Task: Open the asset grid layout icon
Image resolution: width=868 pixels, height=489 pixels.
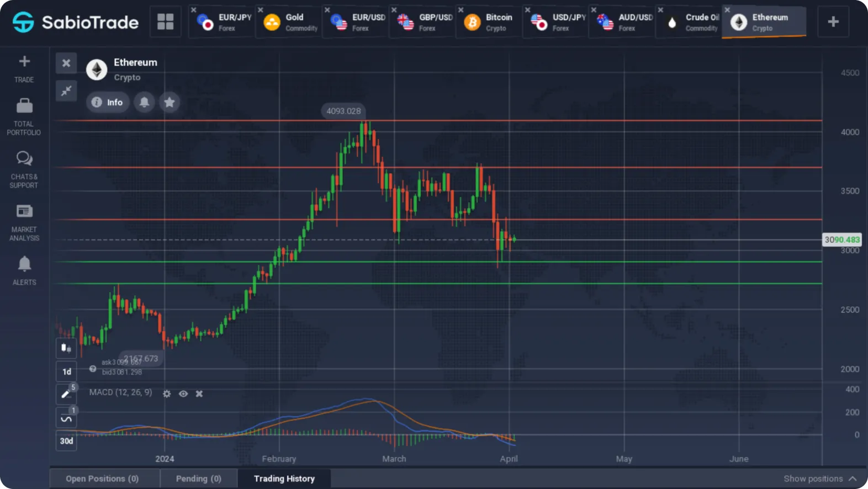Action: click(166, 22)
